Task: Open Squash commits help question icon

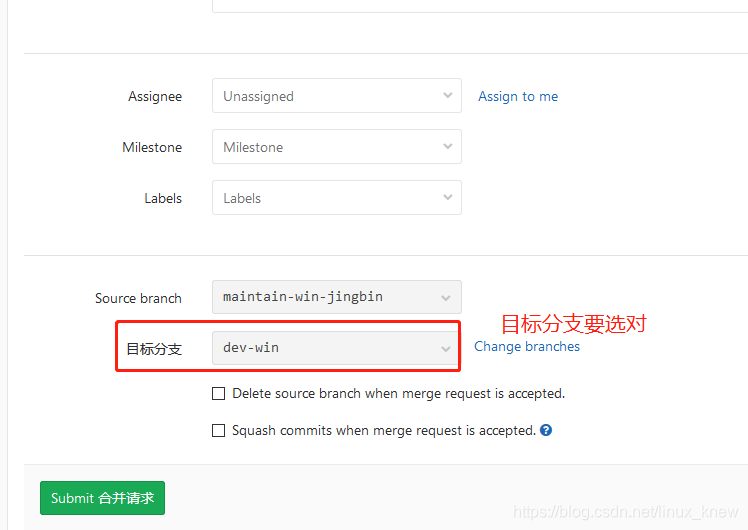Action: click(546, 430)
